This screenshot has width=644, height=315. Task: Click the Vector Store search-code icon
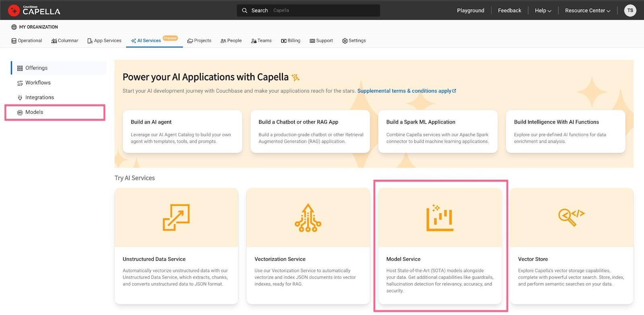tap(572, 217)
